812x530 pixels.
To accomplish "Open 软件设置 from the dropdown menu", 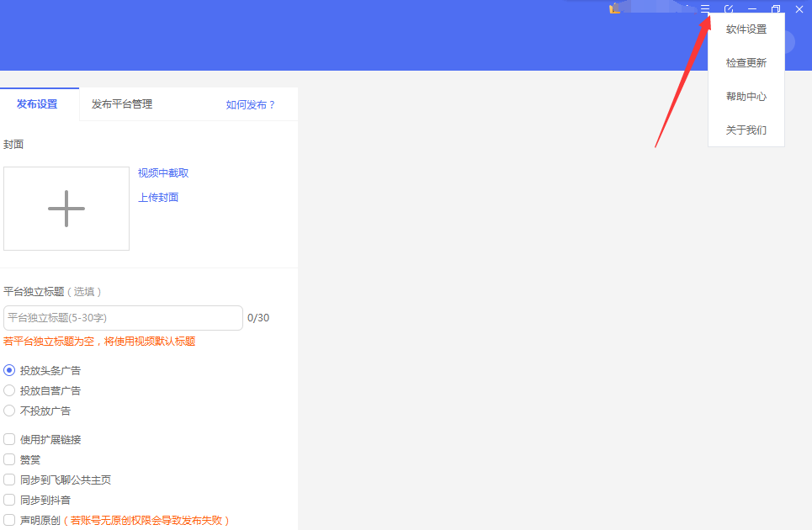I will tap(746, 29).
